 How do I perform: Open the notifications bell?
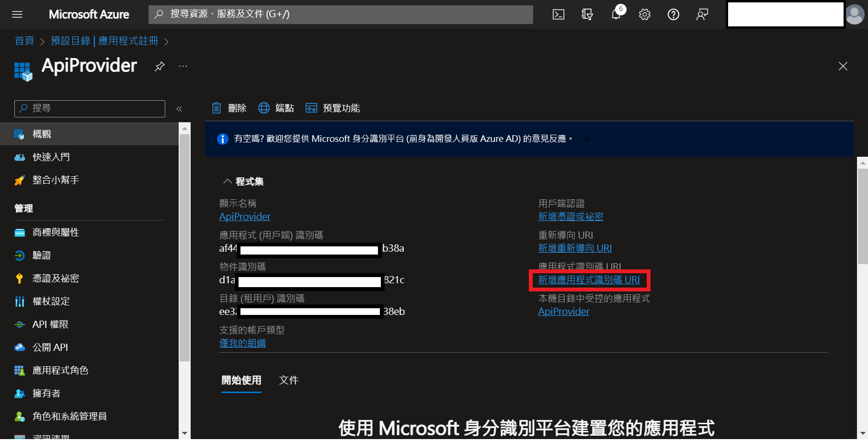coord(616,14)
